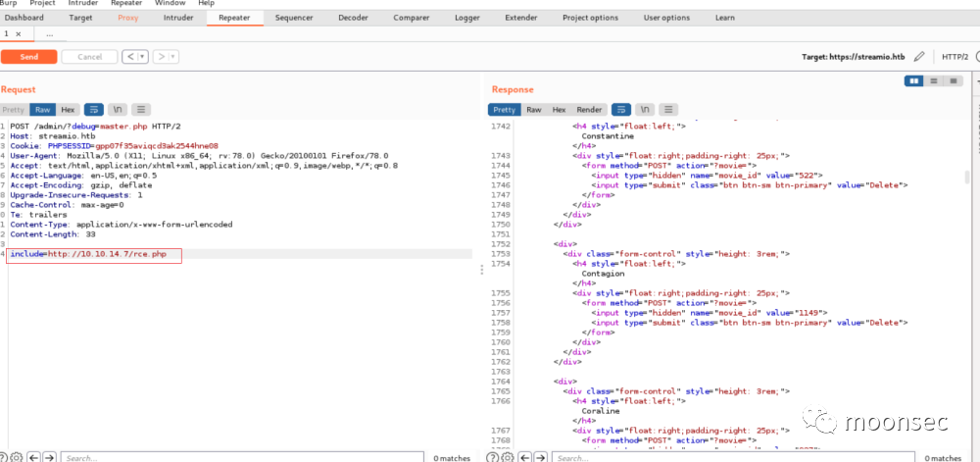The height and width of the screenshot is (462, 980).
Task: Open Response search settings gear
Action: pos(507,458)
